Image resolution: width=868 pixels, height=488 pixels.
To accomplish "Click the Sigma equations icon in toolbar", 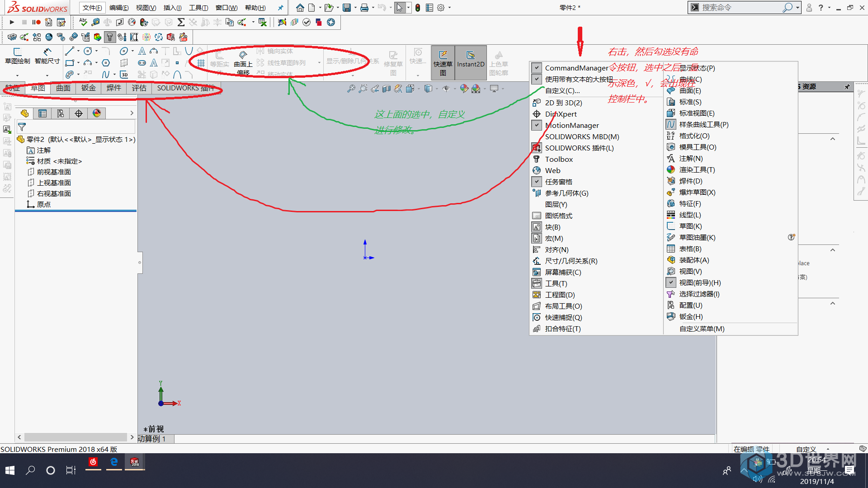I will tap(181, 22).
